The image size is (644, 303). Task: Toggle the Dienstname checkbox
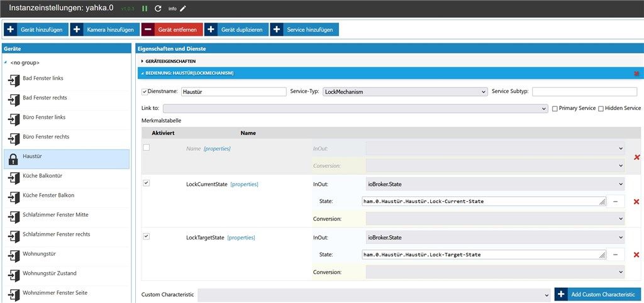(x=144, y=92)
